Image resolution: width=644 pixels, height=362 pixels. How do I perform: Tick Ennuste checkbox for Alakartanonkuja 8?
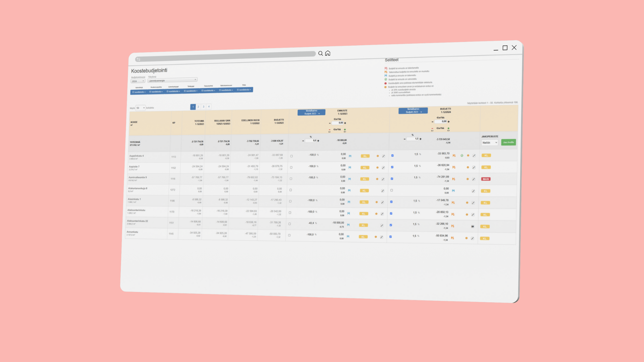[290, 190]
